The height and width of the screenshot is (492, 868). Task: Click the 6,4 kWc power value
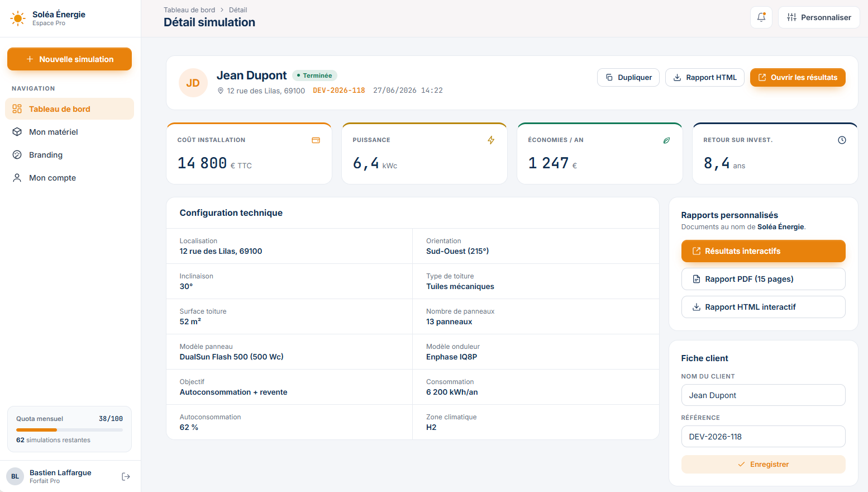tap(375, 163)
